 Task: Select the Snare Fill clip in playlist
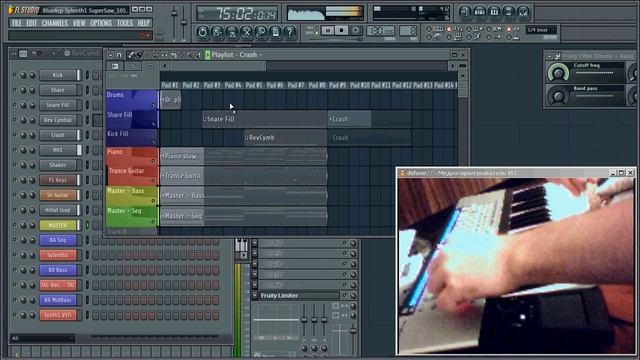[x=264, y=119]
